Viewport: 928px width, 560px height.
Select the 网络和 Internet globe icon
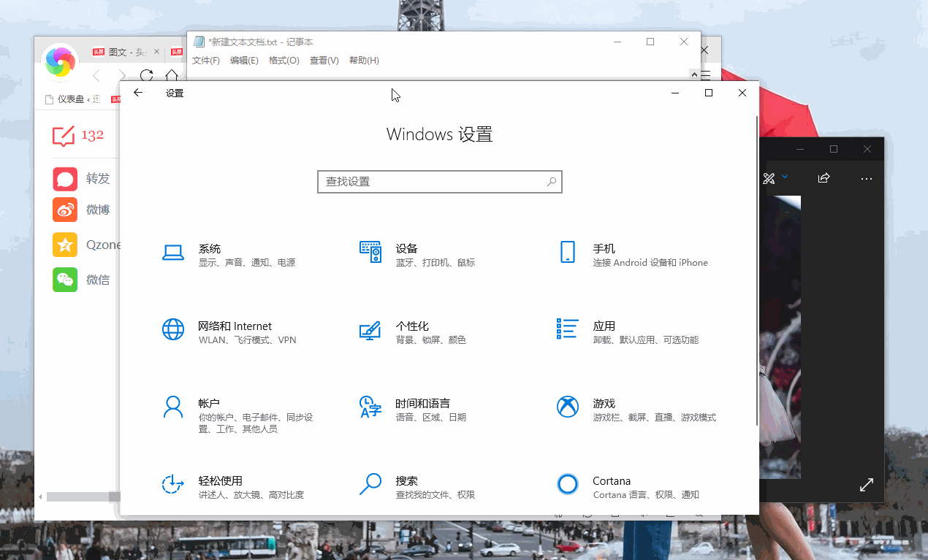173,329
